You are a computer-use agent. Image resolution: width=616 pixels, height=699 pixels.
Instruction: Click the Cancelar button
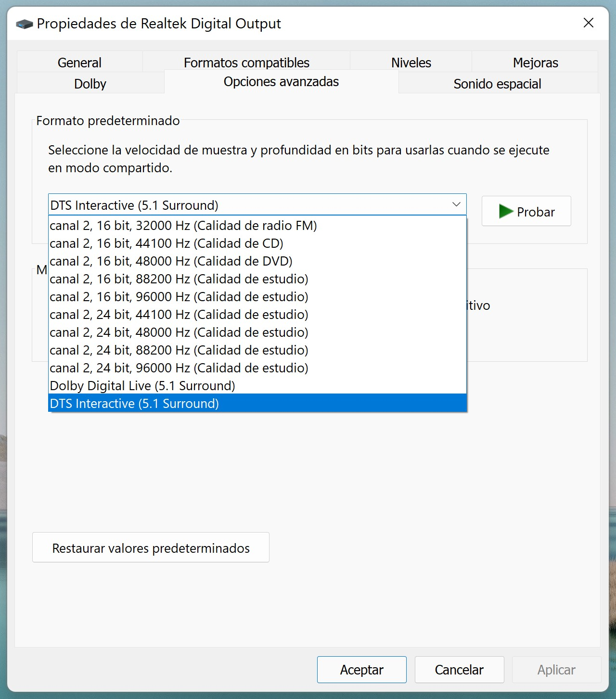(x=459, y=669)
